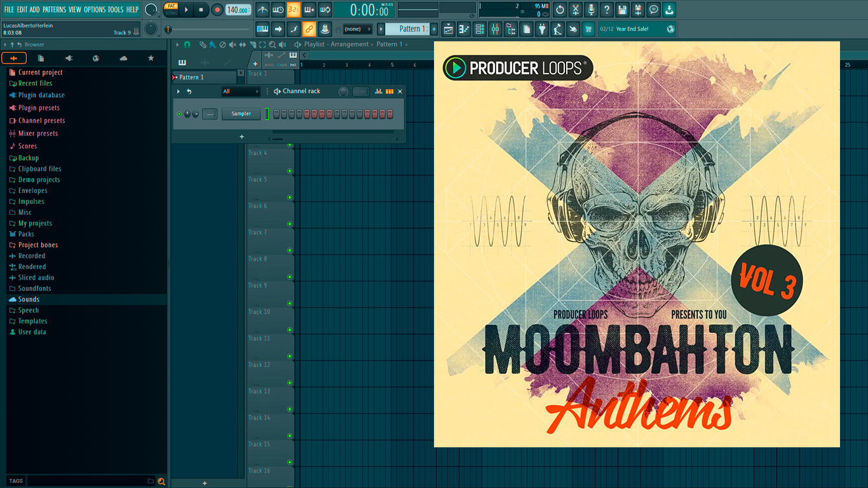Toggle blend recording overdub icon

coord(309,10)
